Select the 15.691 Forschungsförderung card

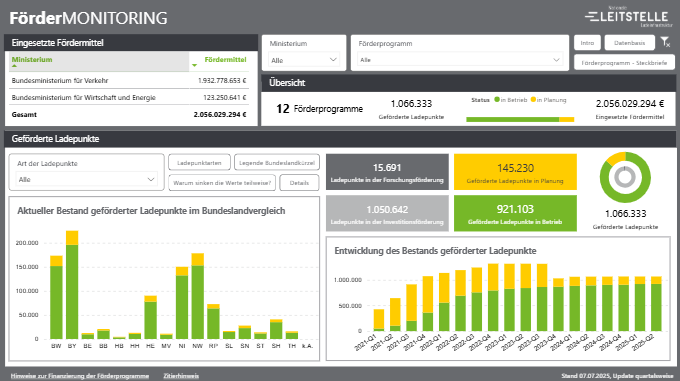pyautogui.click(x=387, y=172)
